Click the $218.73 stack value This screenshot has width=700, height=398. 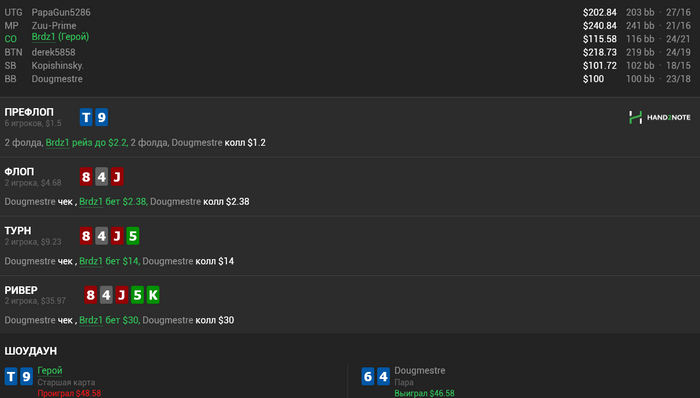[600, 52]
